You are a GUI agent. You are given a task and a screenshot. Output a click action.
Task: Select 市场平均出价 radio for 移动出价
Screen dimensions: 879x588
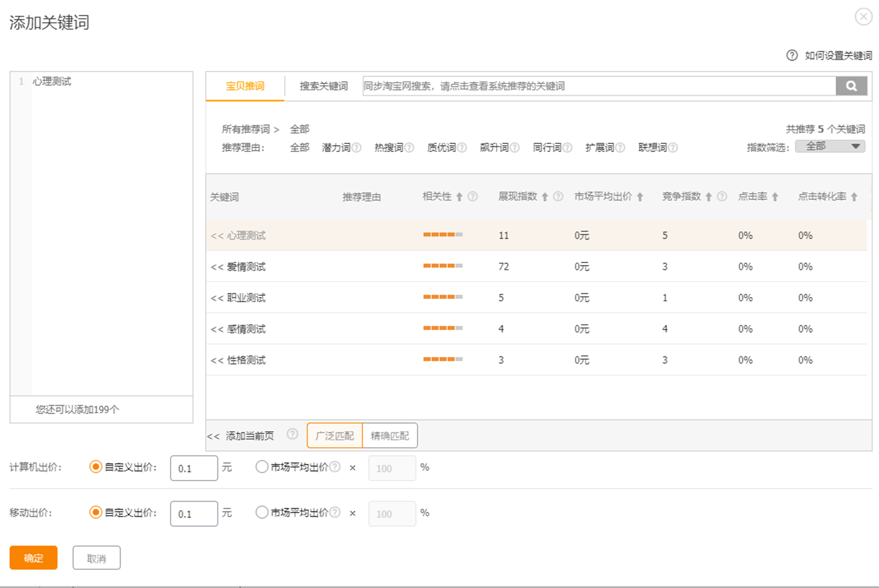pyautogui.click(x=262, y=512)
